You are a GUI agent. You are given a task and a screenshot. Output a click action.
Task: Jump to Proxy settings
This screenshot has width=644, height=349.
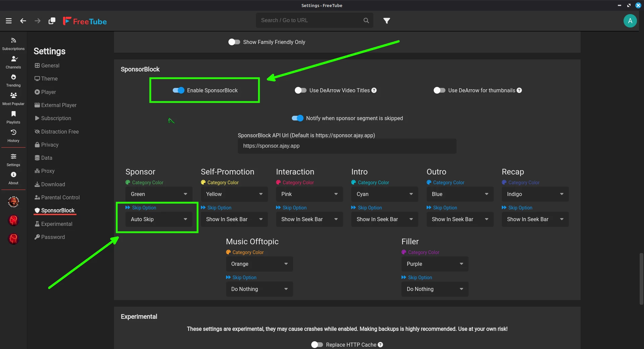[x=45, y=171]
